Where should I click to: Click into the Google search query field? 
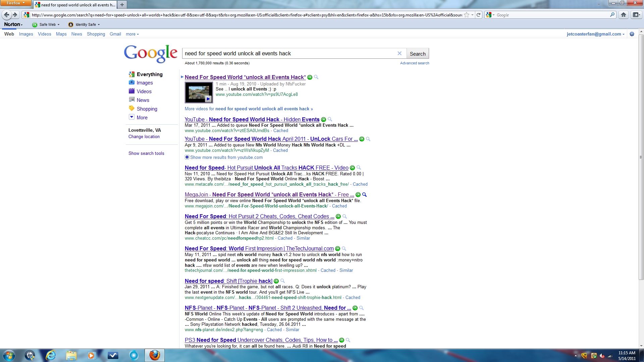coord(290,54)
